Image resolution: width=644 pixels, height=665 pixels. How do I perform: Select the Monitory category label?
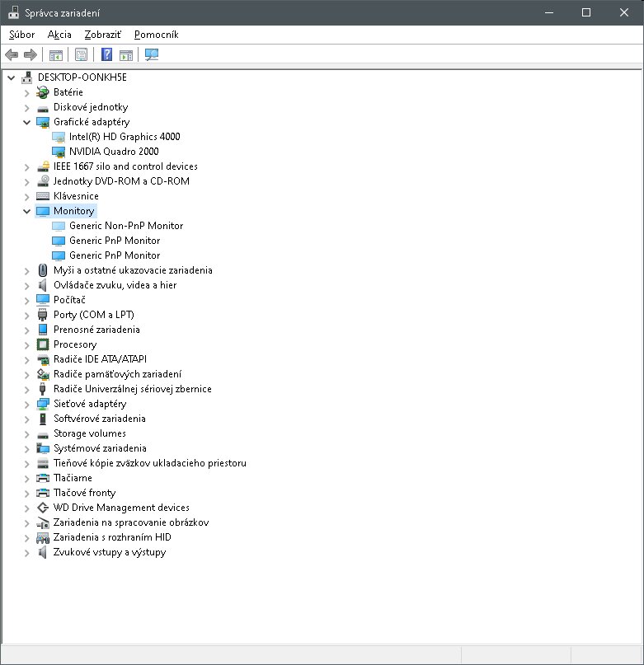74,211
